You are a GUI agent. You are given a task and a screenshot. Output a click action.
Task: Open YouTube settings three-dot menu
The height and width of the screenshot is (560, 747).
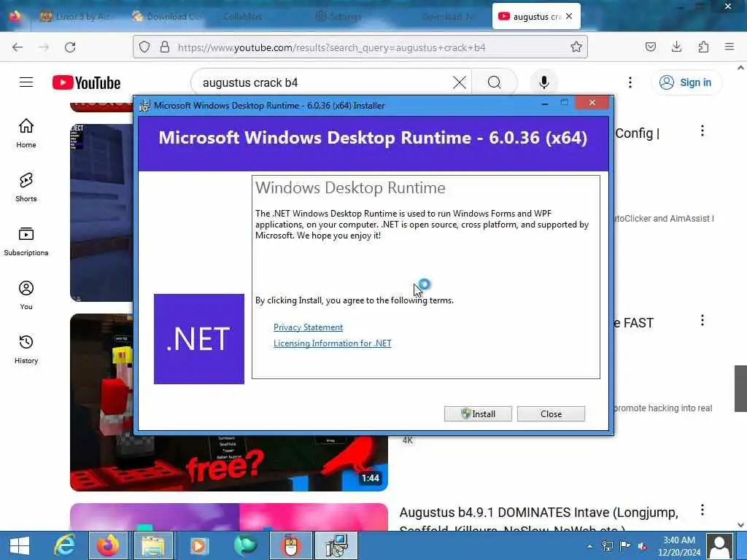pyautogui.click(x=630, y=82)
